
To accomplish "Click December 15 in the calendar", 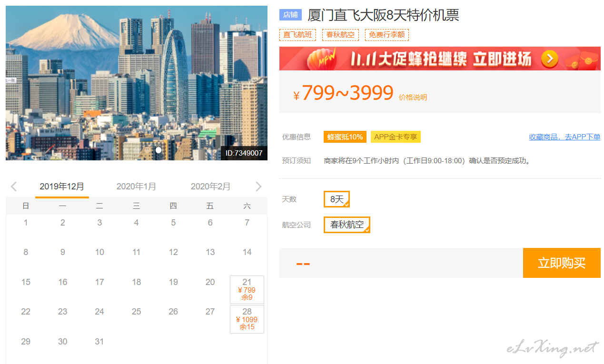I will [x=26, y=282].
